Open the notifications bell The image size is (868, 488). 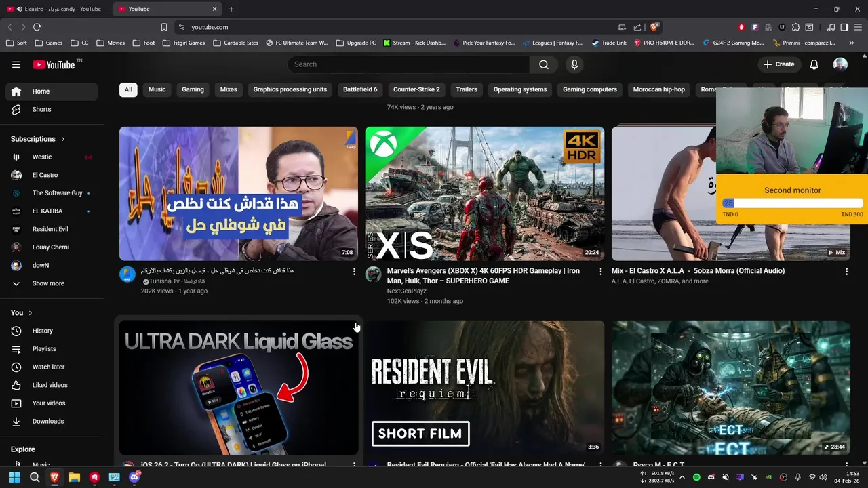pyautogui.click(x=814, y=64)
